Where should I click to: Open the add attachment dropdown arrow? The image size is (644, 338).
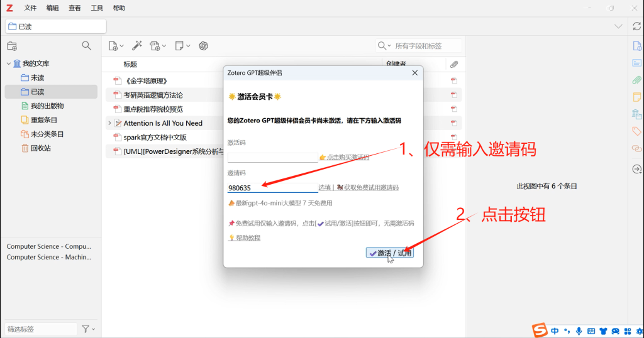point(164,46)
